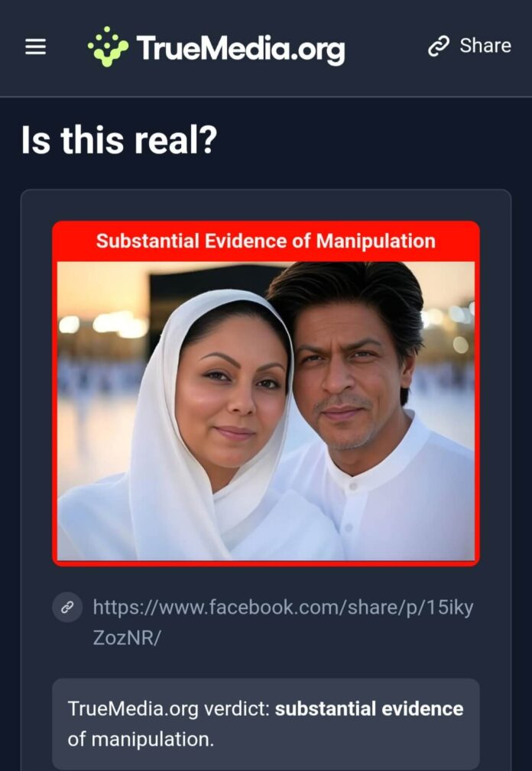Click the round link icon beside Facebook URL
Image resolution: width=532 pixels, height=771 pixels.
coord(67,607)
